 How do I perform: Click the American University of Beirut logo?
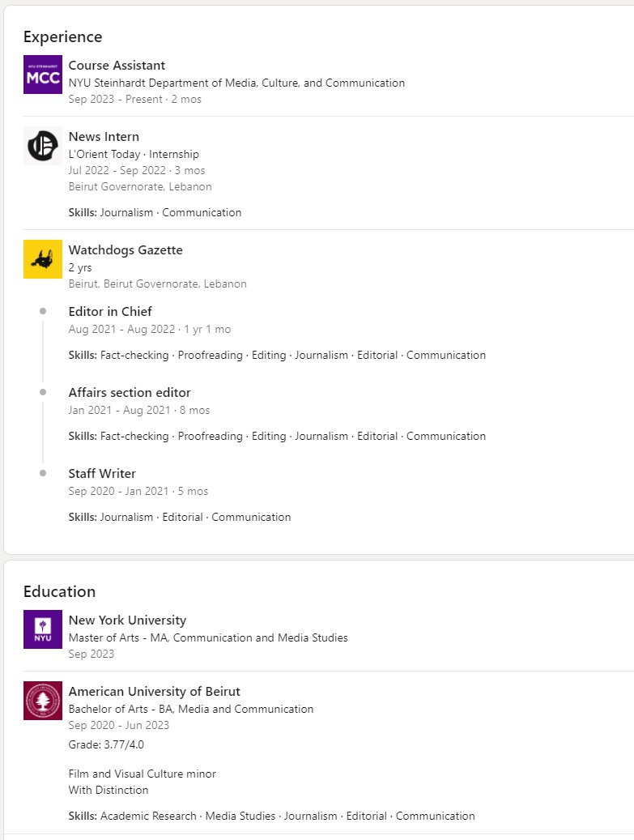[43, 701]
